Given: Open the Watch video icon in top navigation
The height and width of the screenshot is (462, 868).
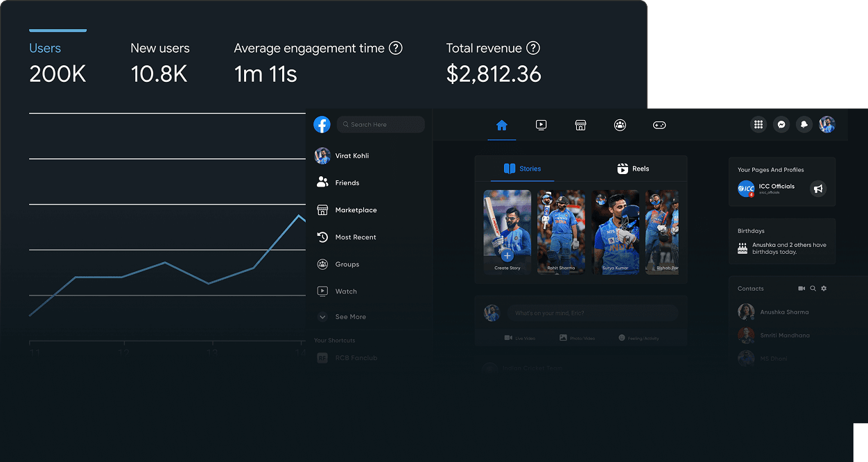Looking at the screenshot, I should tap(541, 125).
